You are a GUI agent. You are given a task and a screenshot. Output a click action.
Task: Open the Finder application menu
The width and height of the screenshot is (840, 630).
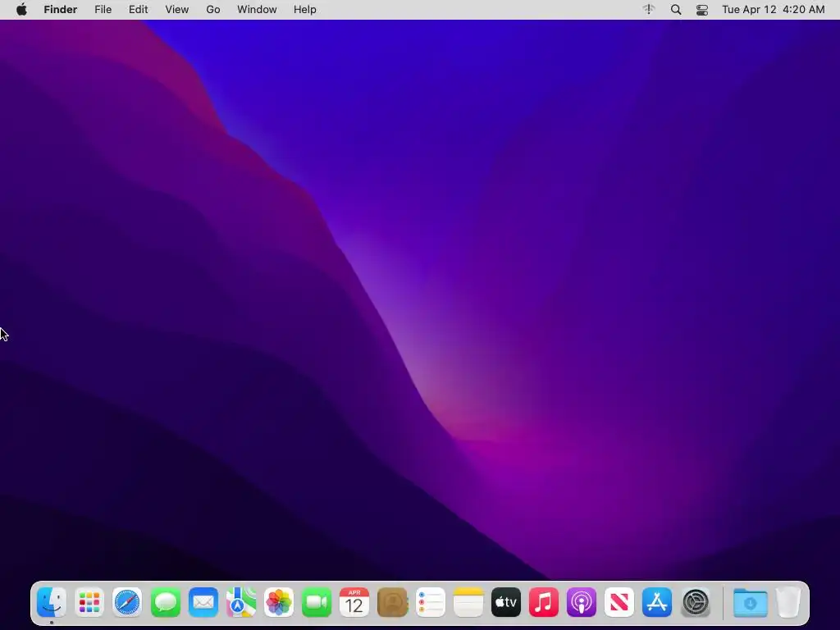pyautogui.click(x=61, y=10)
